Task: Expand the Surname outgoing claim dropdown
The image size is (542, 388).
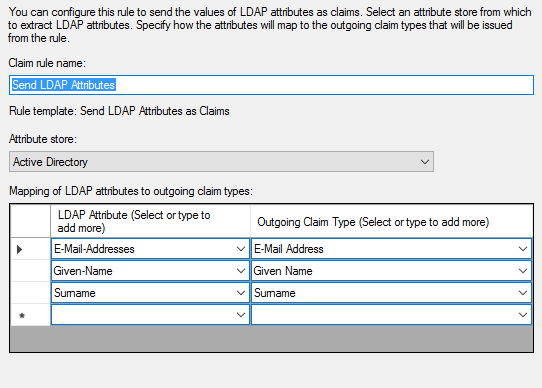Action: coord(523,293)
